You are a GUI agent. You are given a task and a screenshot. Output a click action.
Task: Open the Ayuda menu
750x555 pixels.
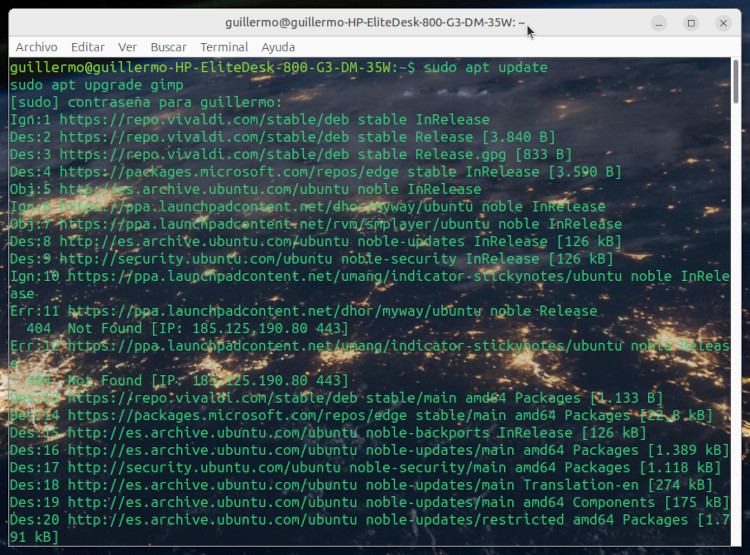(278, 47)
